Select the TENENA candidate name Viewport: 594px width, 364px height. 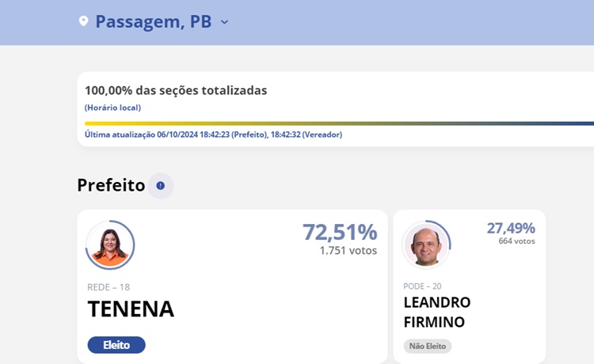pos(131,309)
